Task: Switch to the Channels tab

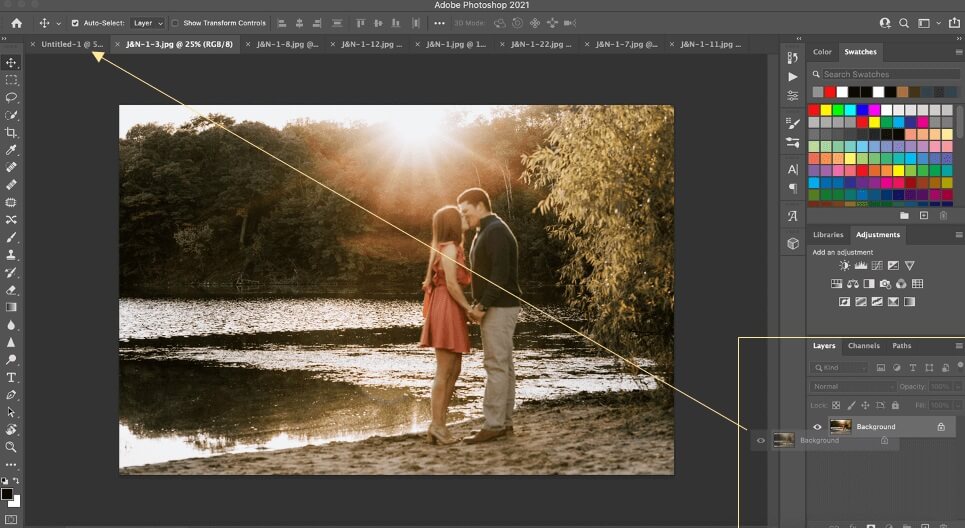Action: 863,346
